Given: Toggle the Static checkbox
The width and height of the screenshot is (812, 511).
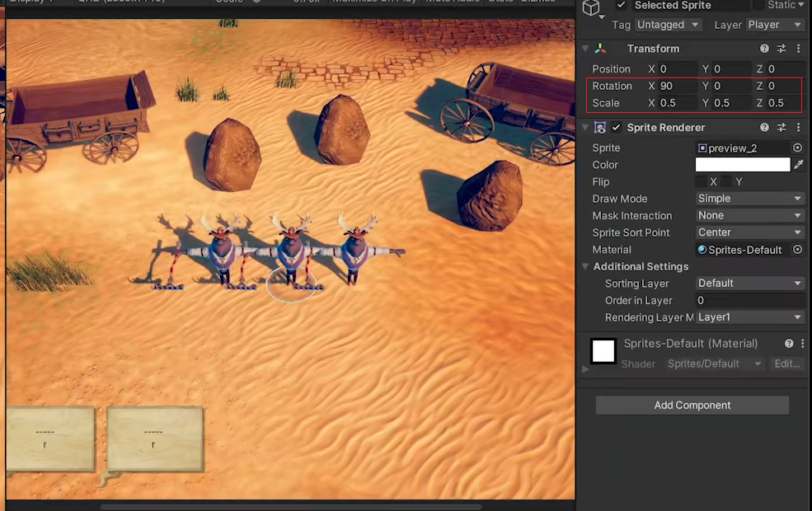Looking at the screenshot, I should tap(758, 5).
